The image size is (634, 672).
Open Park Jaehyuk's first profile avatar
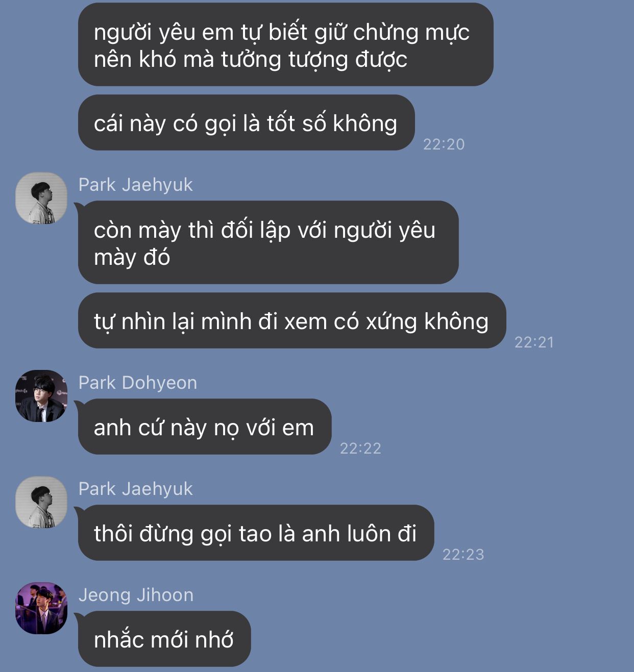tap(41, 198)
